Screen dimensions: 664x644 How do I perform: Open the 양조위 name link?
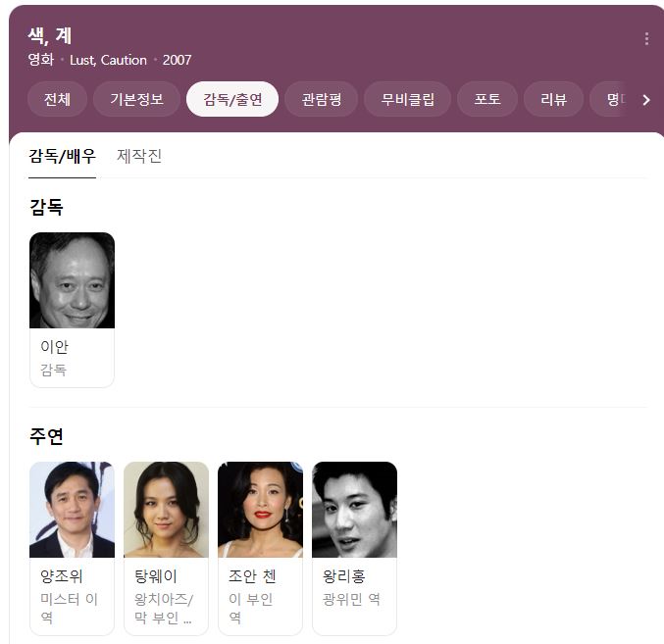(x=61, y=576)
